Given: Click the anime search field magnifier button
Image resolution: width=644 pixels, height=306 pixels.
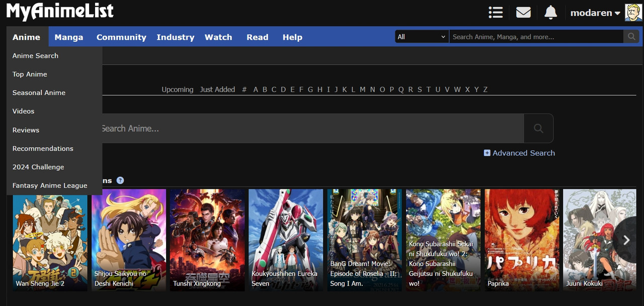Looking at the screenshot, I should coord(538,129).
